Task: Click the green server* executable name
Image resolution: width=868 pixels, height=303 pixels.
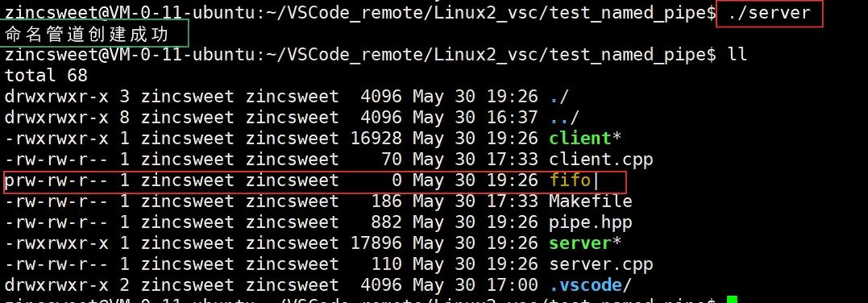Action: 585,243
